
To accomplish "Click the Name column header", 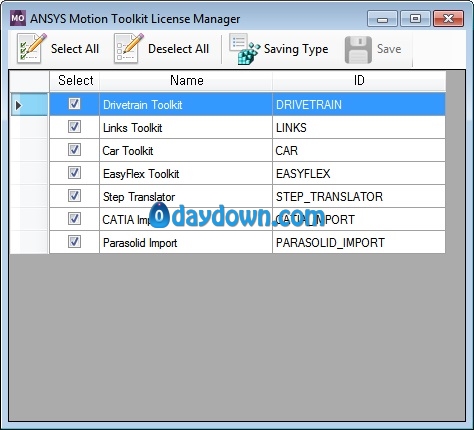I will coord(186,81).
